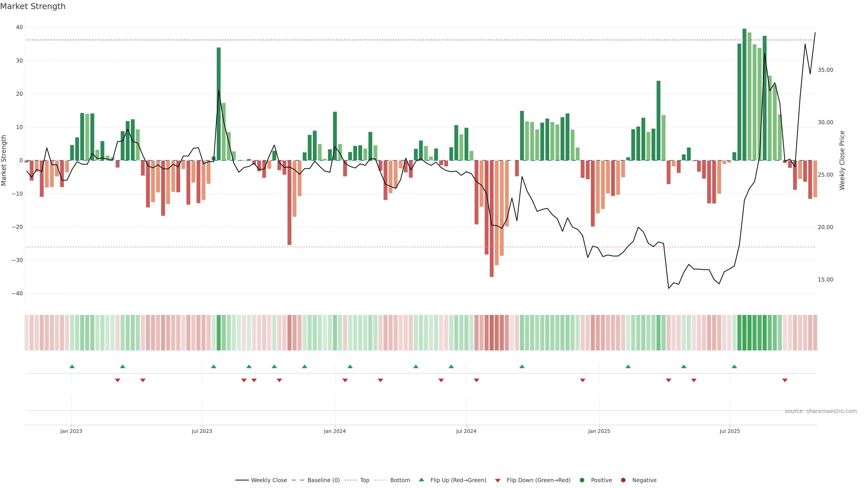Viewport: 868px width, 488px height.
Task: Click the Market Strength chart title
Action: point(33,6)
